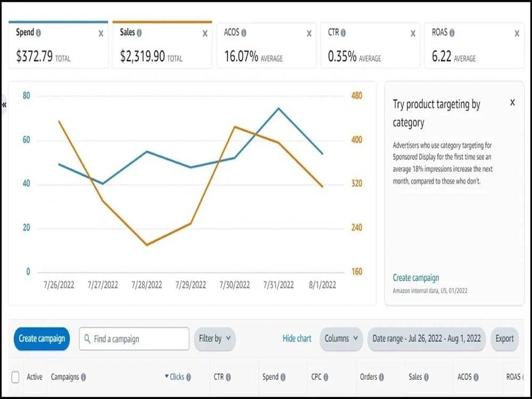Viewport: 532px width, 399px height.
Task: Remove the ACOS metric card
Action: coord(309,34)
